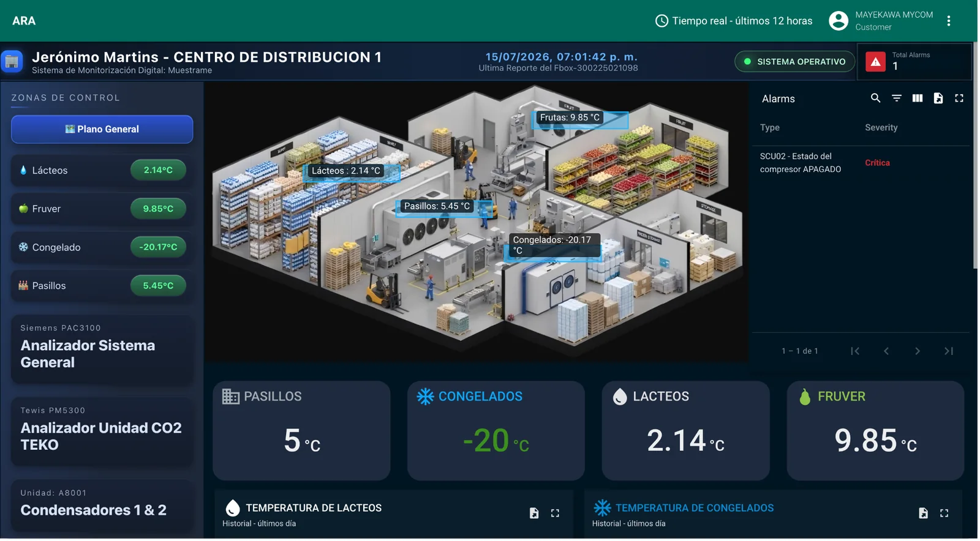Expand Temperatura de Congelados chart fullscreen
The width and height of the screenshot is (980, 541).
click(943, 513)
